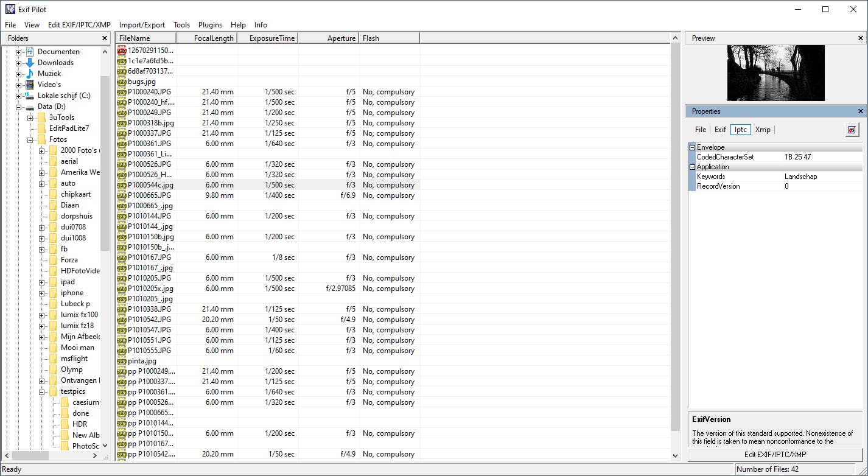
Task: Click the folder icon of EditPadLite7
Action: [x=41, y=128]
